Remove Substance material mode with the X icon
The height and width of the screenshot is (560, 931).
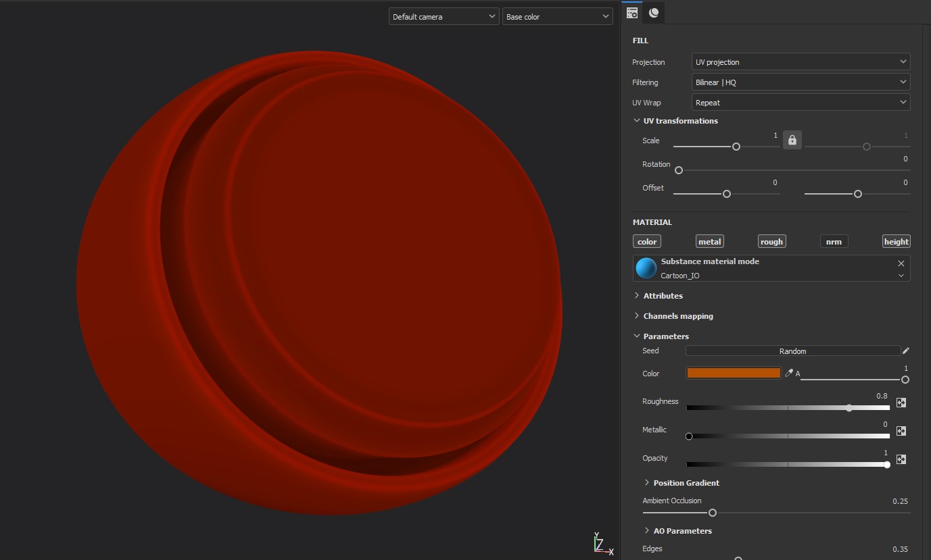coord(901,263)
